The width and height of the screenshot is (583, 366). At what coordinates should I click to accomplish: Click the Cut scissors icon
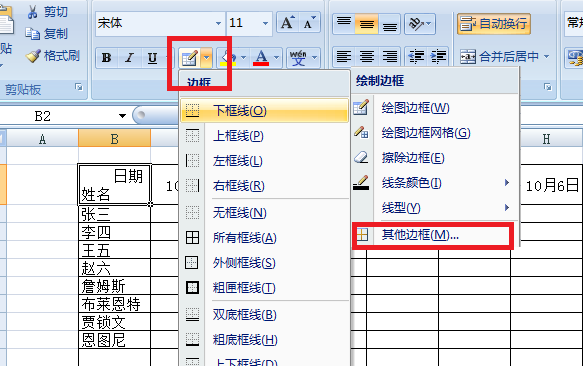[x=32, y=12]
